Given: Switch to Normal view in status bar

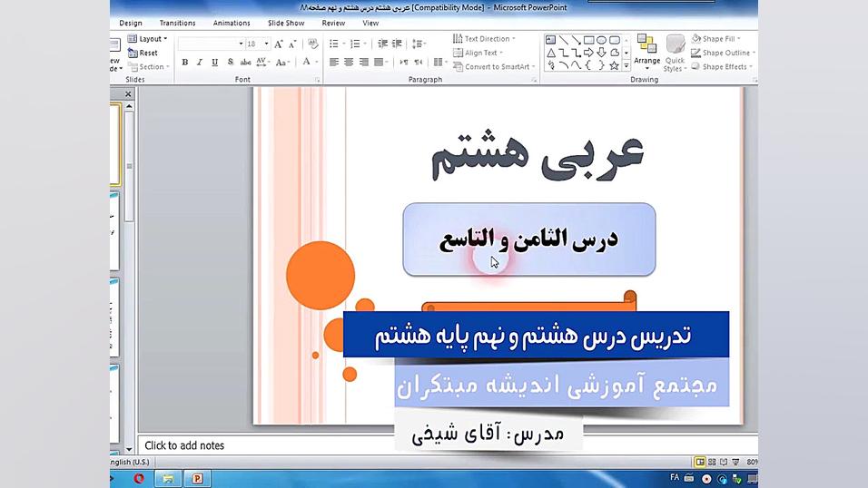Looking at the screenshot, I should (x=700, y=462).
